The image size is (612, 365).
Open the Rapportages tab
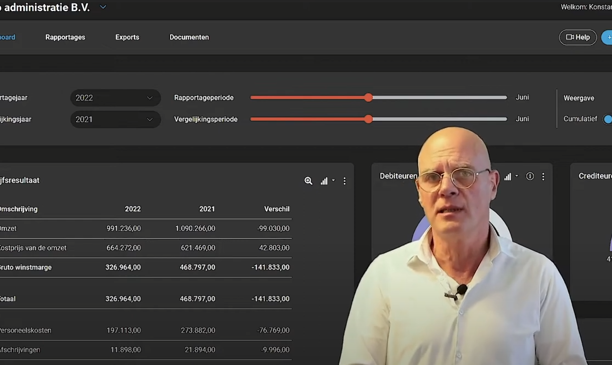click(65, 37)
